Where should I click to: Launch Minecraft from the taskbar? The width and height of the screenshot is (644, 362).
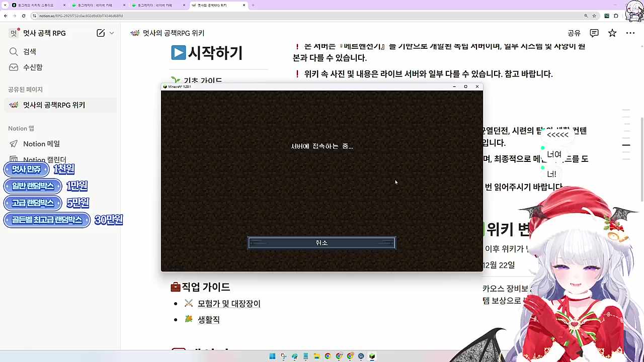(371, 356)
